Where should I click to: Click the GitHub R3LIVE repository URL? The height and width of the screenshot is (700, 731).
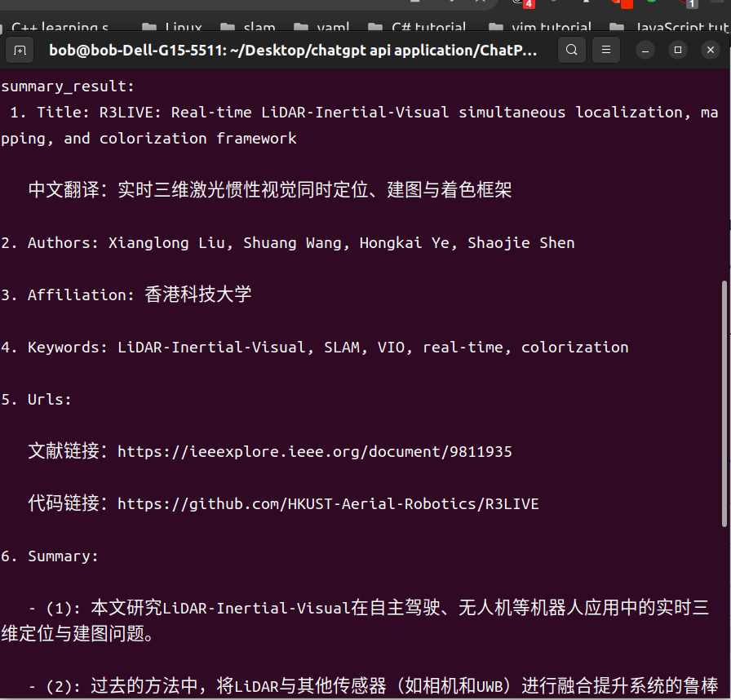tap(328, 504)
